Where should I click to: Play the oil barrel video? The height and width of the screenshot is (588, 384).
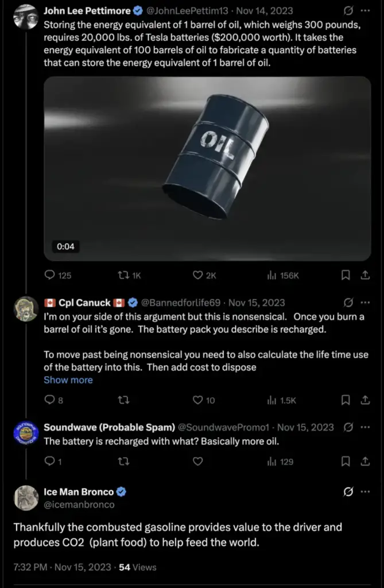coord(207,169)
